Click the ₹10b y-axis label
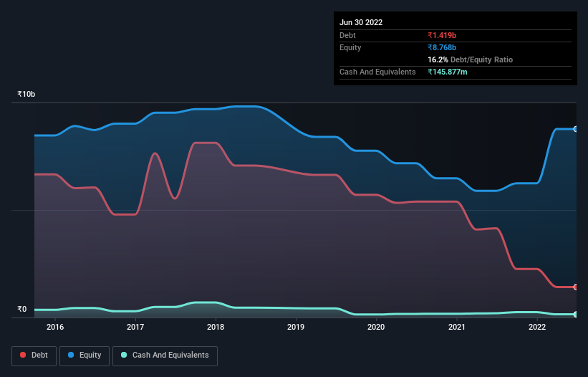Screen dimensions: 588x377 click(x=26, y=94)
